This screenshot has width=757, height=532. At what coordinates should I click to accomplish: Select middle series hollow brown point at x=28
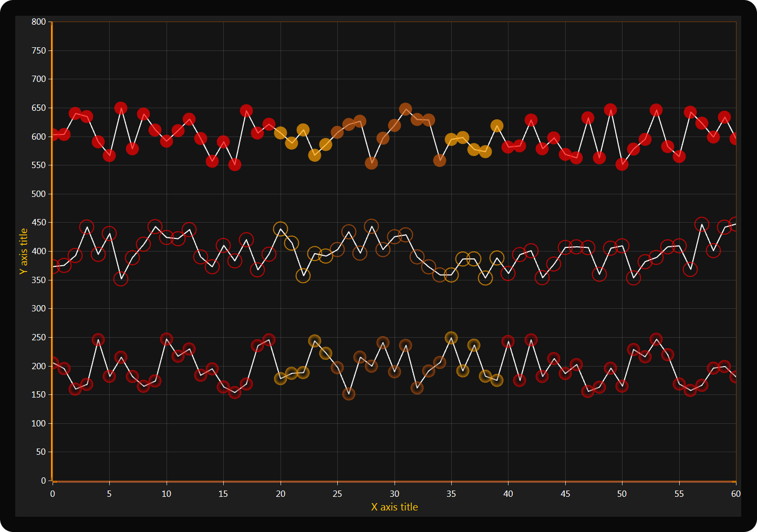(371, 226)
